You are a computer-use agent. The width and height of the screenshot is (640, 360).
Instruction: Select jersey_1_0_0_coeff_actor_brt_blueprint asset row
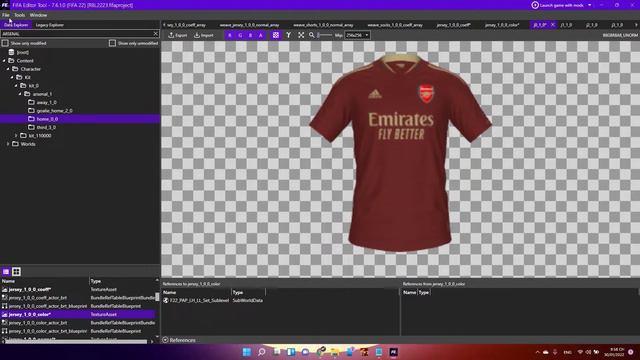pos(78,306)
